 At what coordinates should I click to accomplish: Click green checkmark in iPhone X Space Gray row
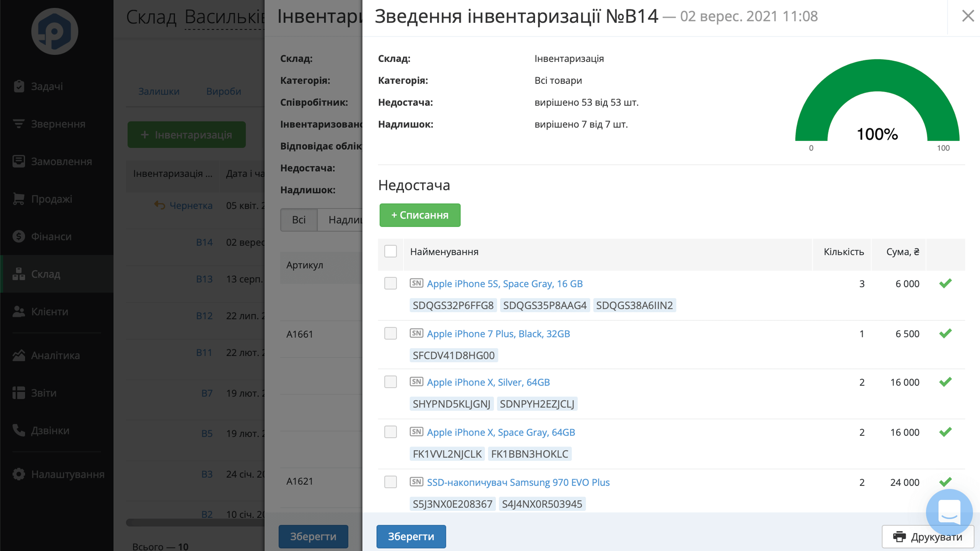point(945,432)
